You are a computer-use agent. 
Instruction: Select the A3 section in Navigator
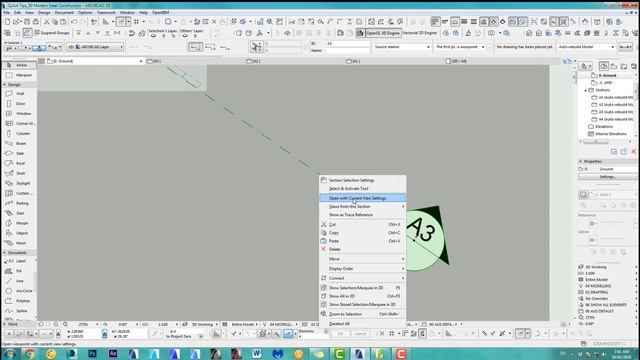(613, 112)
